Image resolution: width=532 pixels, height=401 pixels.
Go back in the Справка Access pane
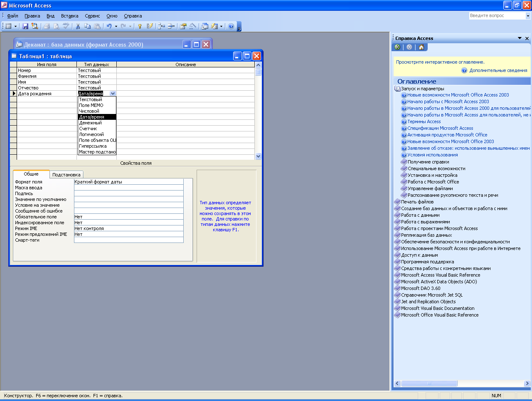pos(398,47)
